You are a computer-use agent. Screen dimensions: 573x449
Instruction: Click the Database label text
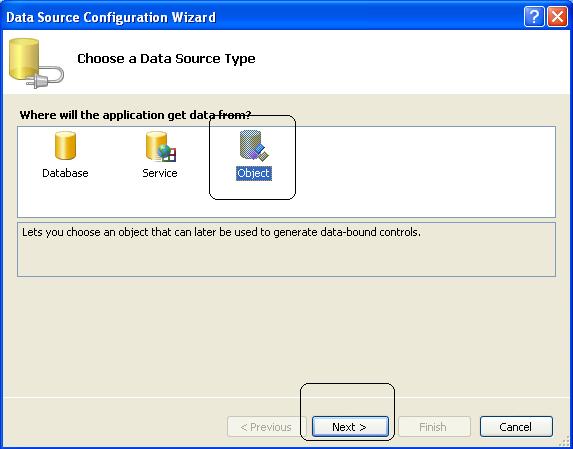[65, 173]
